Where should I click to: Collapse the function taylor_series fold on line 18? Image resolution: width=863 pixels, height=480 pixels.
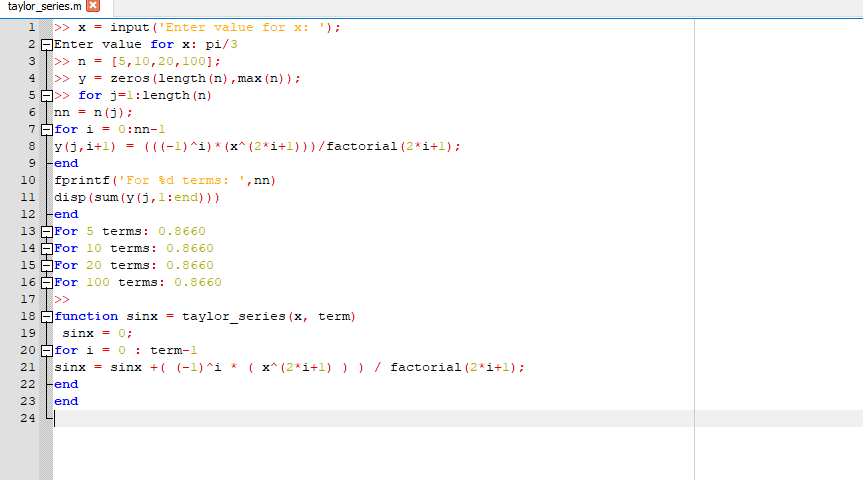[x=47, y=317]
